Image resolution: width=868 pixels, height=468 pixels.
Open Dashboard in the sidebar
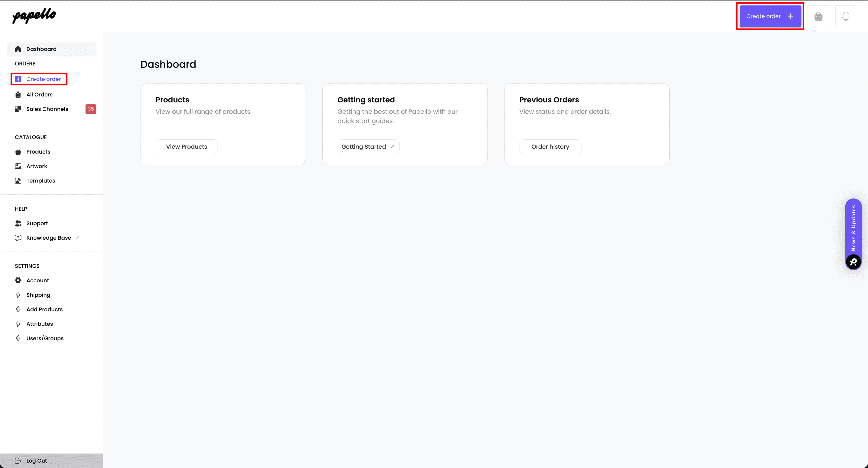click(52, 49)
